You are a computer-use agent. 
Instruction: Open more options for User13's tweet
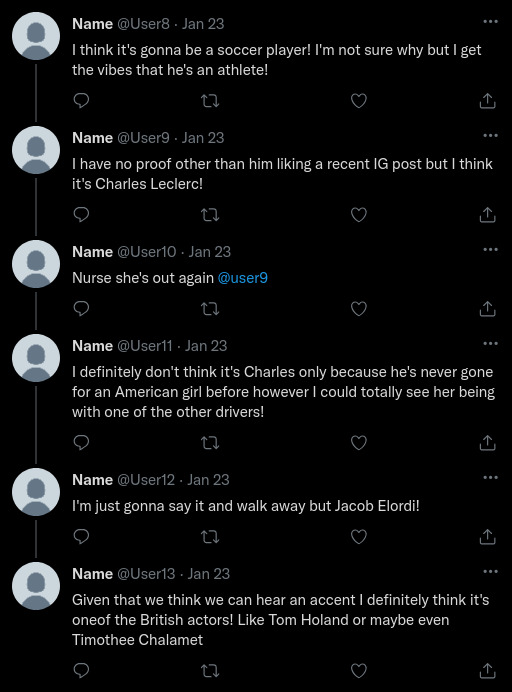point(490,572)
